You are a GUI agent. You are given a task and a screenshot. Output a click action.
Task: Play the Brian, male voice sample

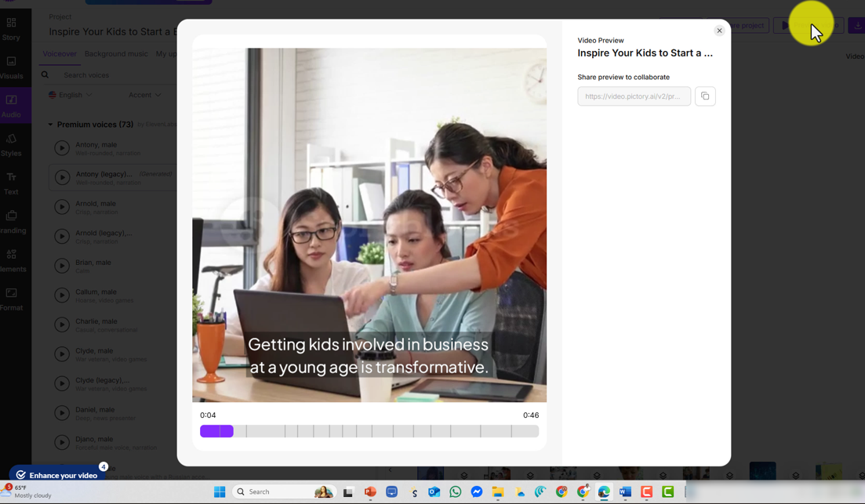62,266
